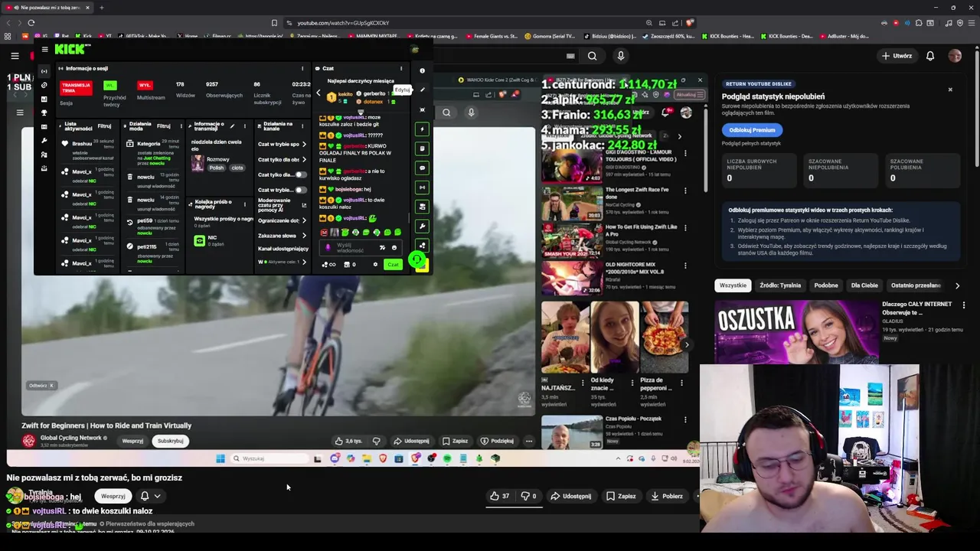Click Udostępnij under the Tyralnia video
The width and height of the screenshot is (980, 551).
pos(571,496)
